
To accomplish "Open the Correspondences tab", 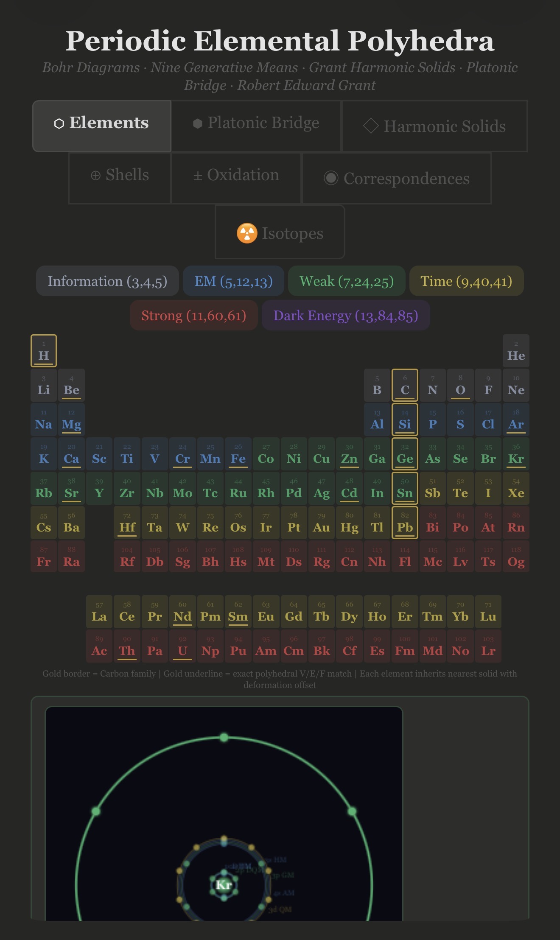I will coord(396,178).
